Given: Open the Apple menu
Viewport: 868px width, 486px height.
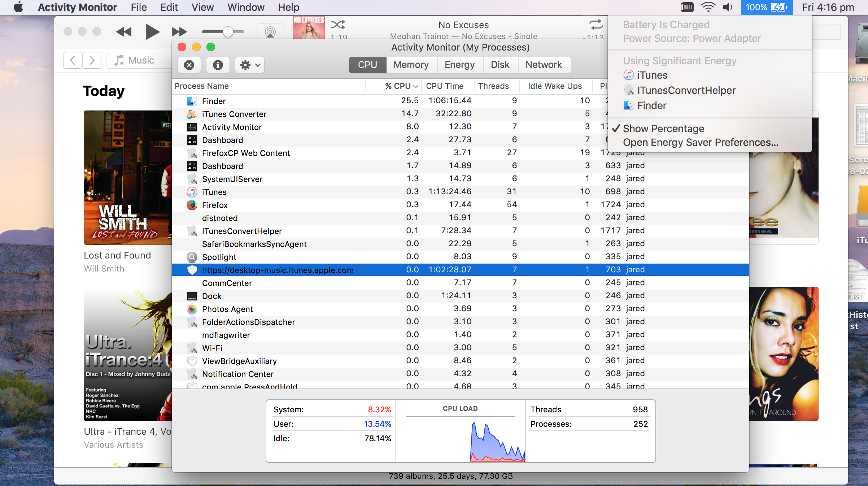Looking at the screenshot, I should point(18,7).
